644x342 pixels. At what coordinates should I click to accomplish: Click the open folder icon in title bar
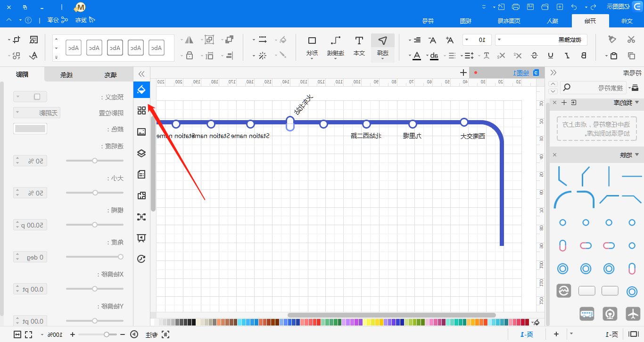coord(545,7)
